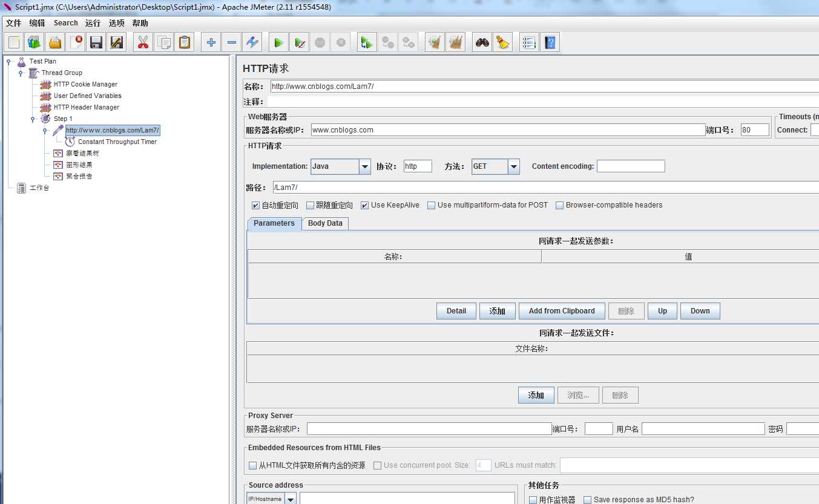Select User Defined Variables in tree

(87, 96)
